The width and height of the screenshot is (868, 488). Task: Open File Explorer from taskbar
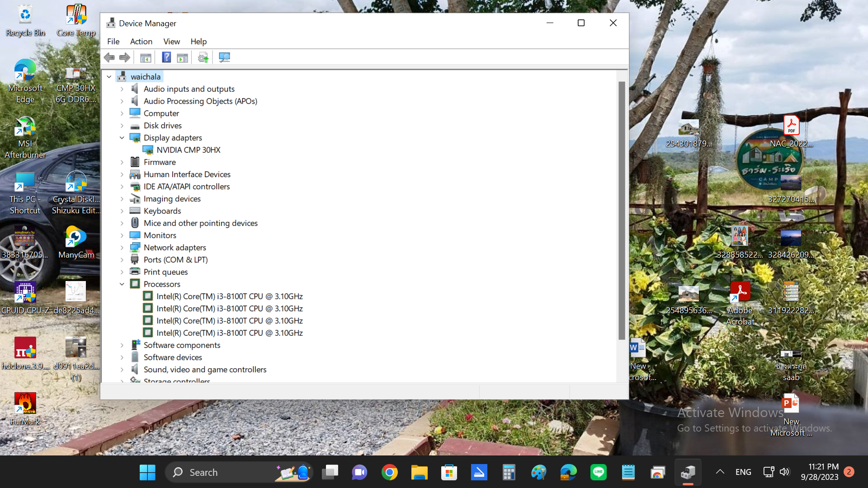point(419,472)
